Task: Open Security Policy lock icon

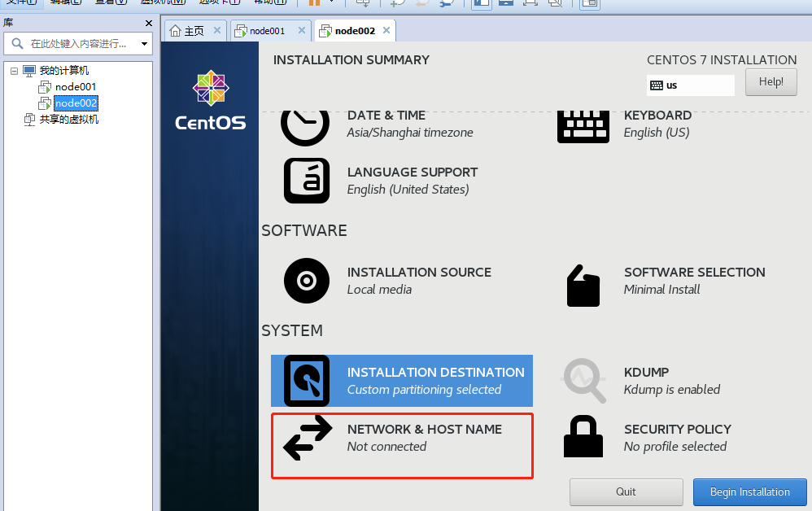Action: 583,437
